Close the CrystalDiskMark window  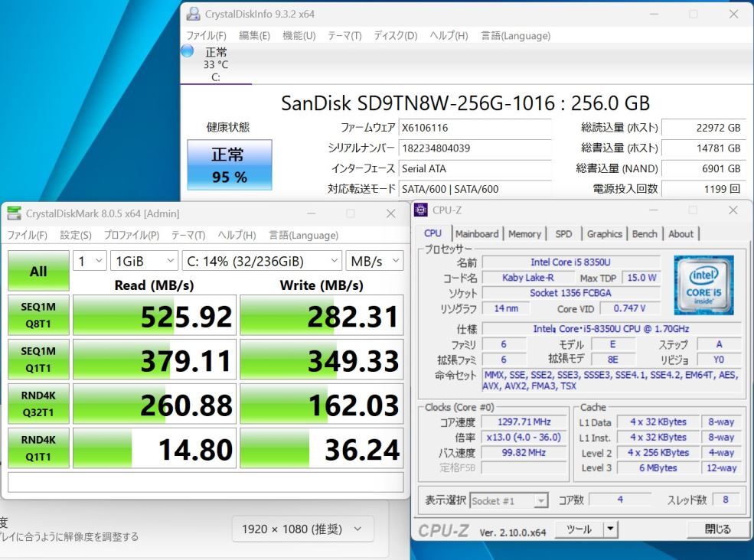[x=391, y=213]
